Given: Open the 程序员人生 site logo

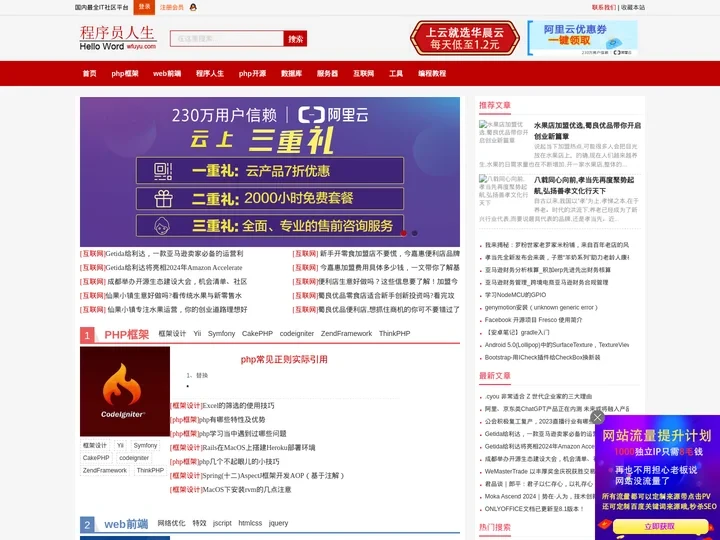Looking at the screenshot, I should [118, 38].
